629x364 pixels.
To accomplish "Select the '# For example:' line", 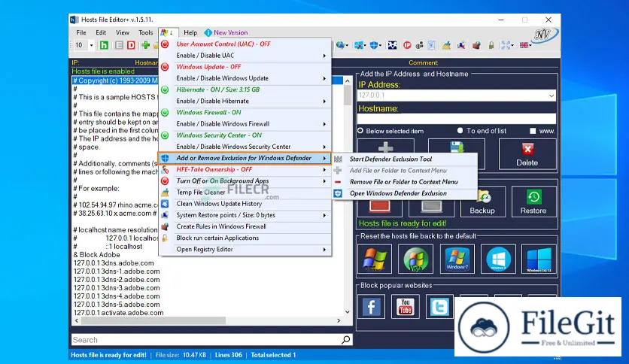I will [x=96, y=189].
